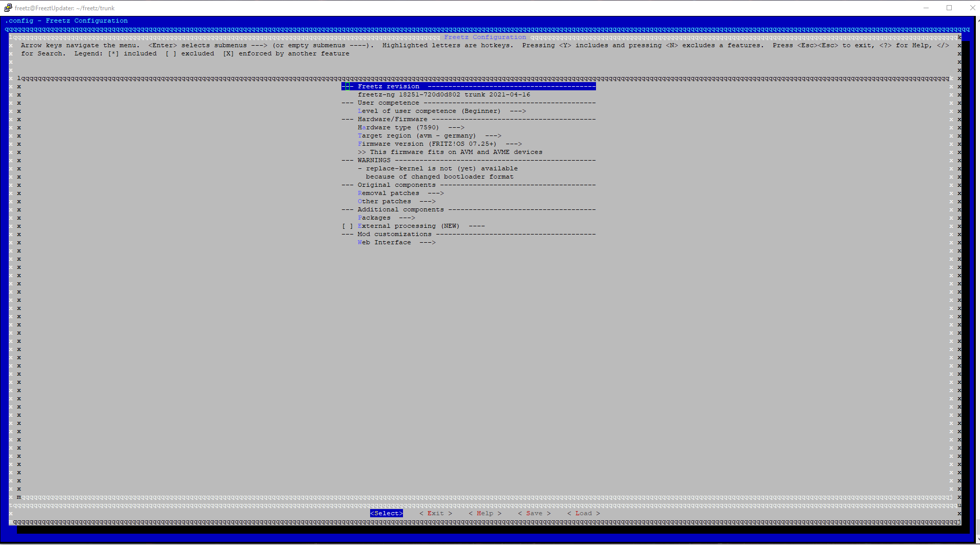Click the 'because of changed bootloader format' line
The width and height of the screenshot is (980, 546).
coord(439,177)
